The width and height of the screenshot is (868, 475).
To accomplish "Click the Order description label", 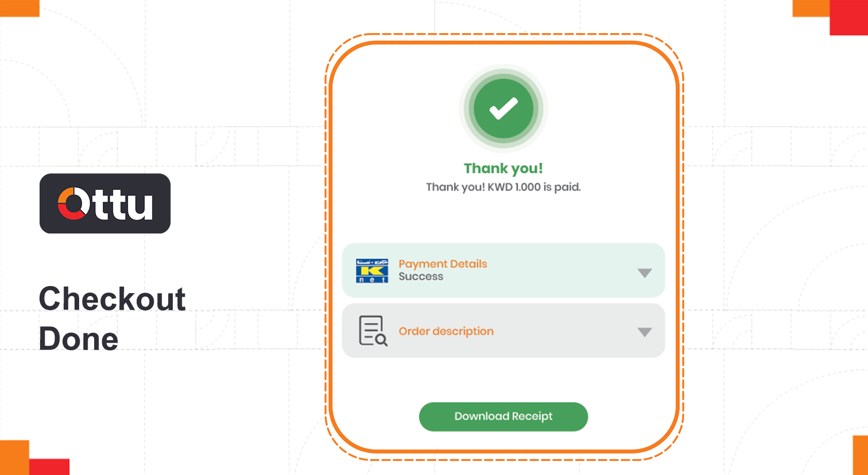I will 446,331.
